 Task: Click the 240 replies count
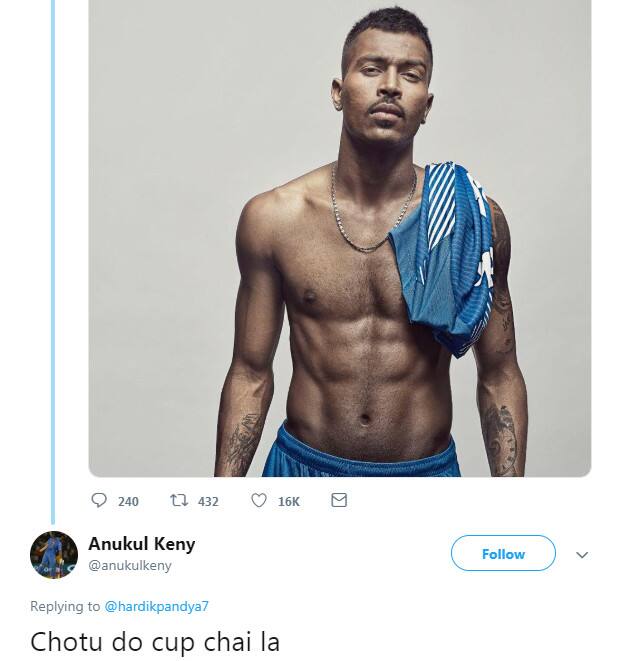pos(128,501)
